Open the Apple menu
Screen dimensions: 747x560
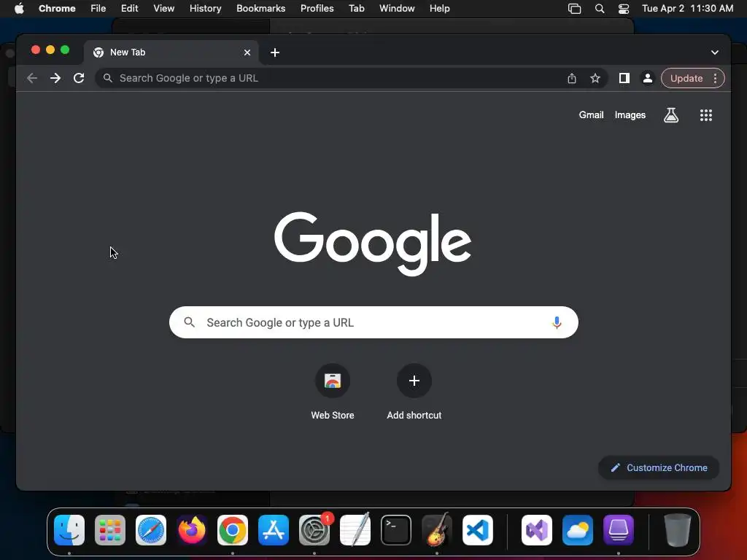19,8
